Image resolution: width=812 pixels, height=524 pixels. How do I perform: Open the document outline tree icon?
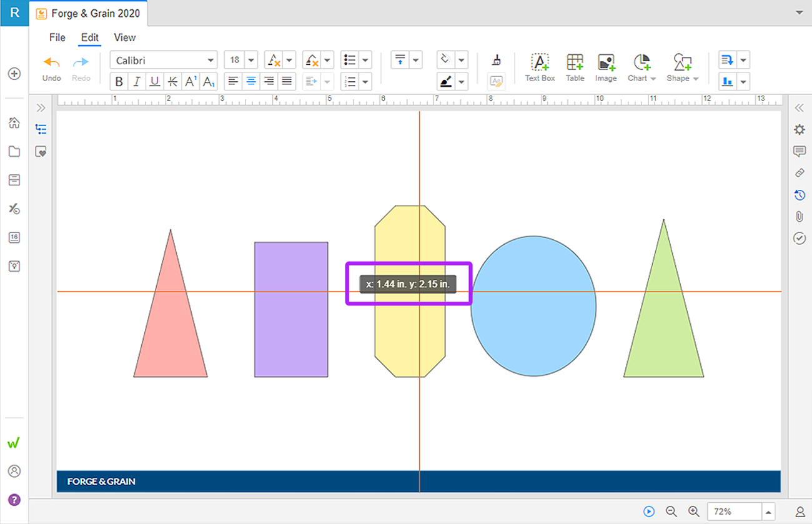(41, 129)
